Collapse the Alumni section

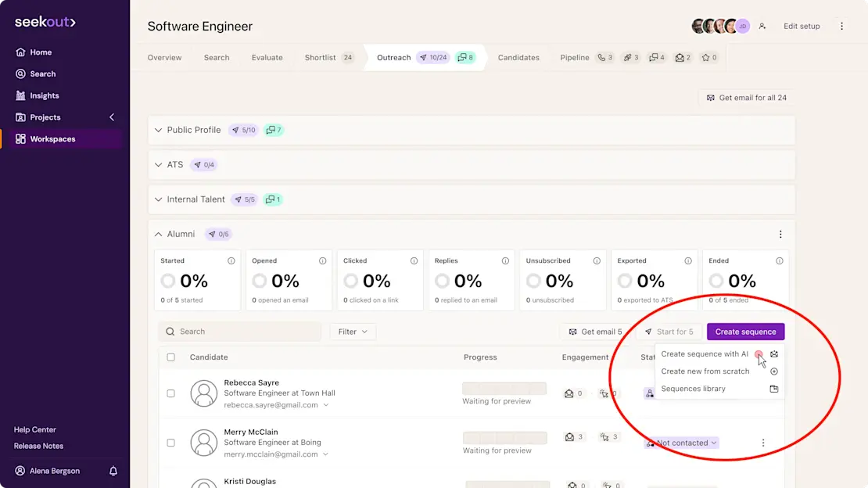(x=158, y=235)
